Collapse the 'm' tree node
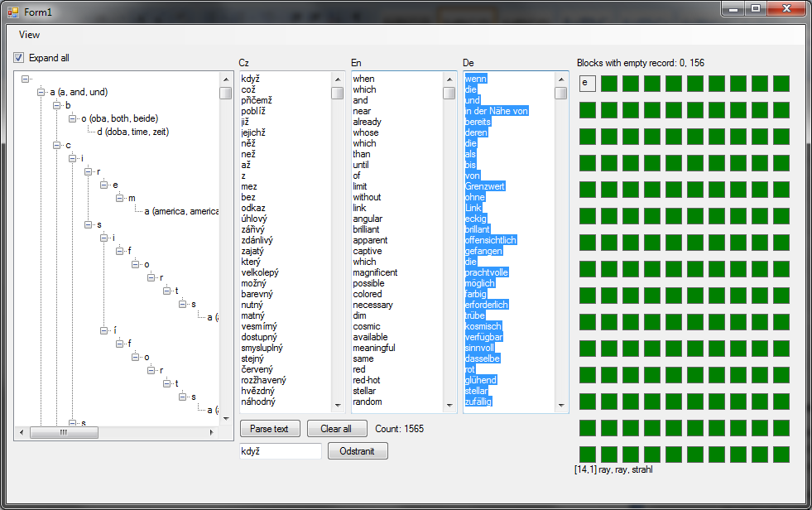 (x=120, y=198)
